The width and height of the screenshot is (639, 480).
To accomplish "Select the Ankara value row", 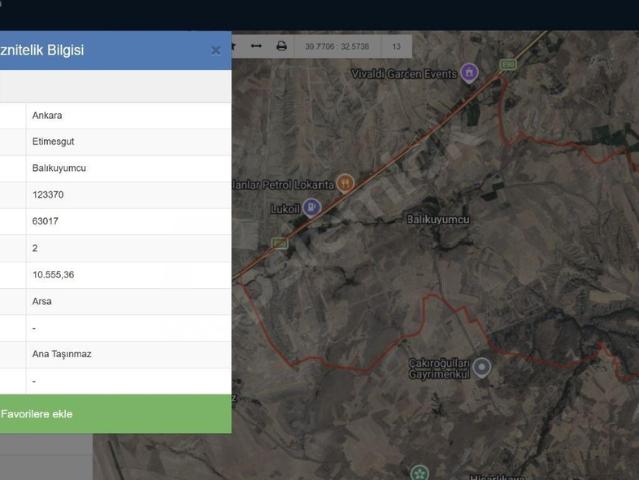I will point(129,116).
